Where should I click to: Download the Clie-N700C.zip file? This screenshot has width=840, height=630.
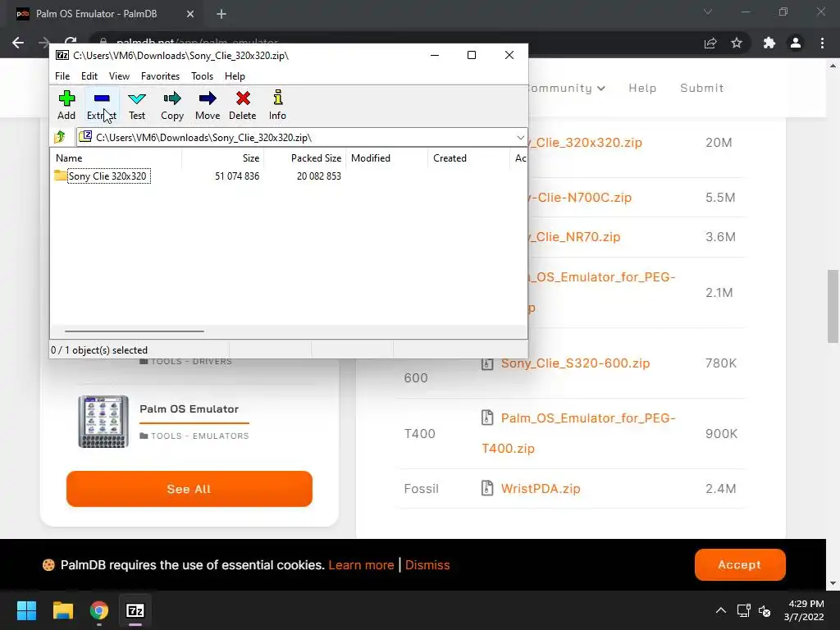581,197
